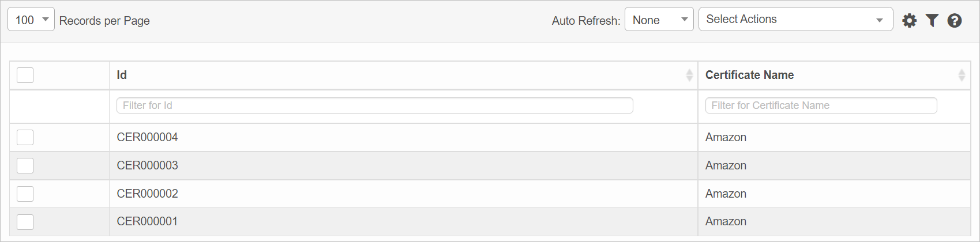Click the Certificate Name column header
Image resolution: width=980 pixels, height=242 pixels.
749,75
